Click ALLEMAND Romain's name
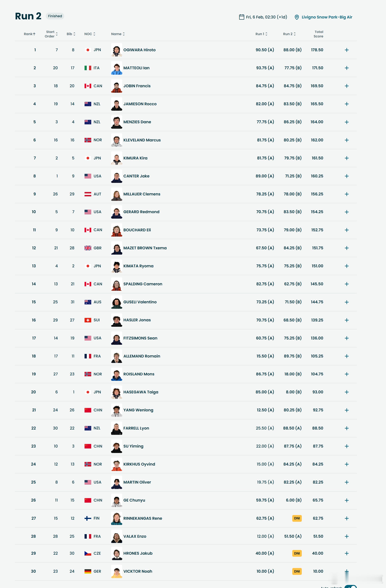 [x=142, y=356]
